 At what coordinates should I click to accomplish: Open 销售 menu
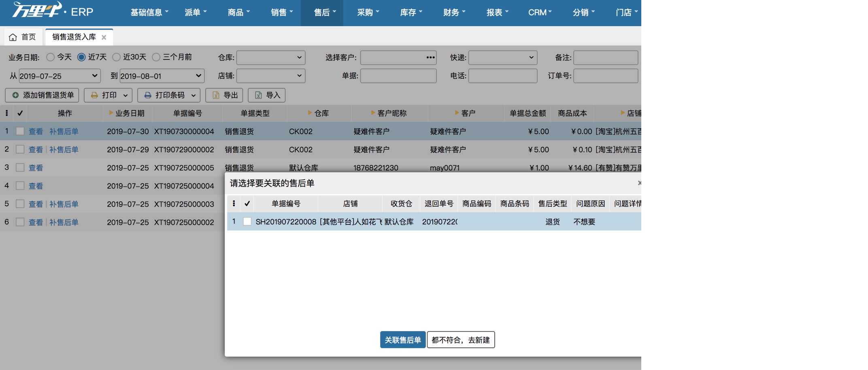coord(282,13)
